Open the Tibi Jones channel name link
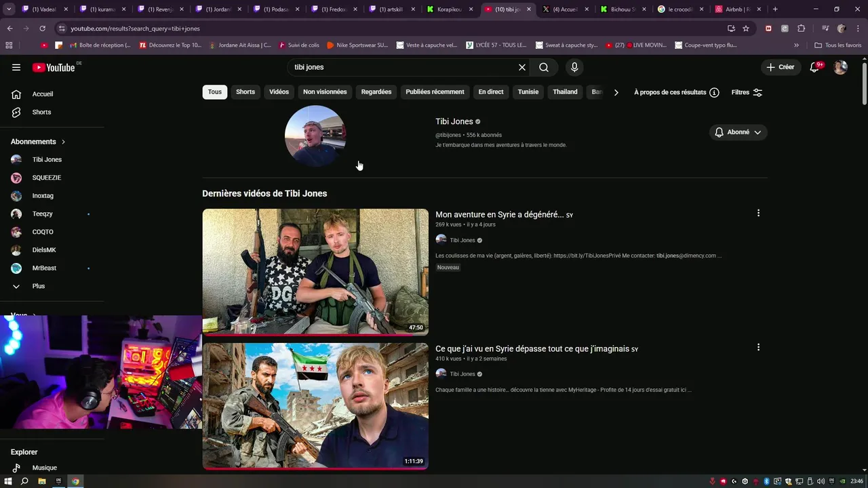This screenshot has height=488, width=868. tap(454, 121)
